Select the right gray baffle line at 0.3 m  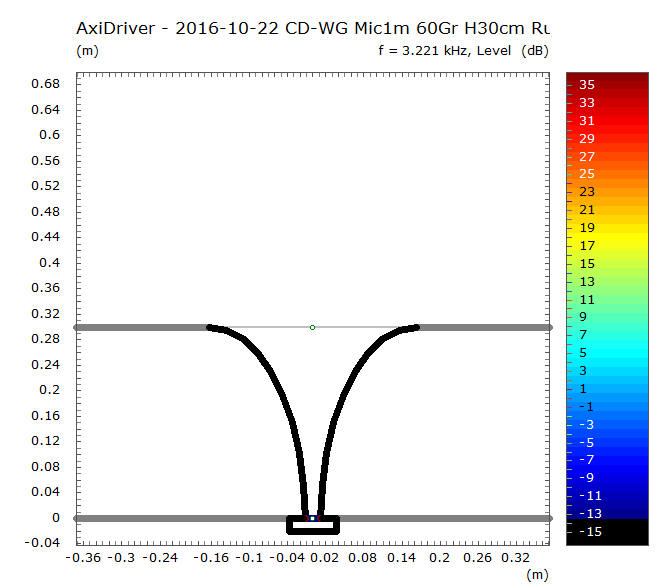[x=485, y=327]
